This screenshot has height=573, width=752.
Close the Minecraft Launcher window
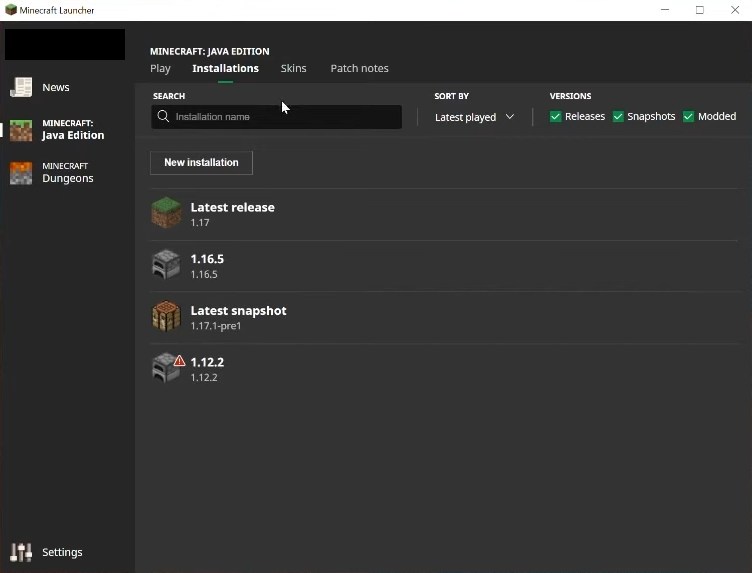pos(735,10)
